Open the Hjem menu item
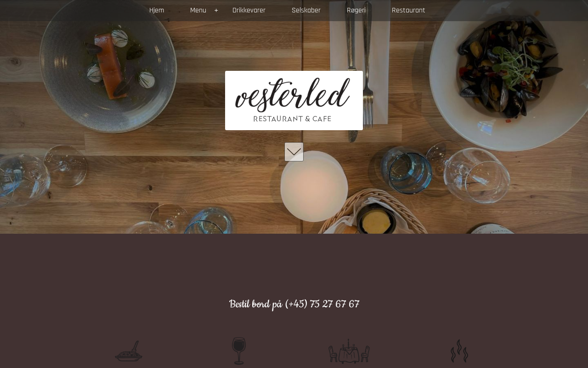The image size is (588, 368). click(157, 11)
